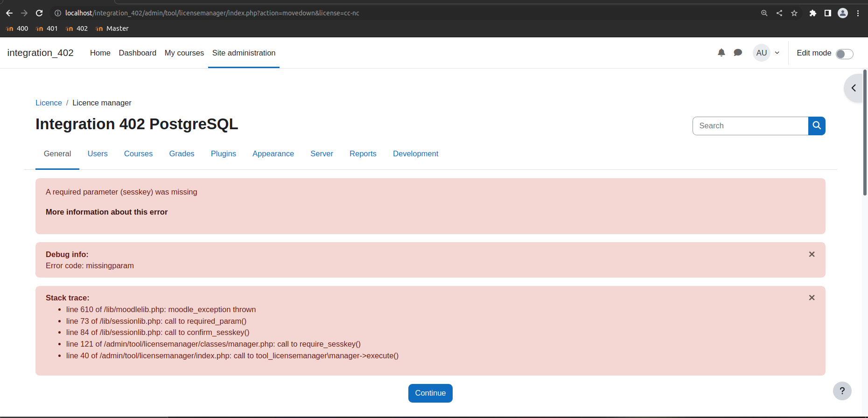The width and height of the screenshot is (868, 418).
Task: Go to Home in top navigation
Action: (100, 53)
